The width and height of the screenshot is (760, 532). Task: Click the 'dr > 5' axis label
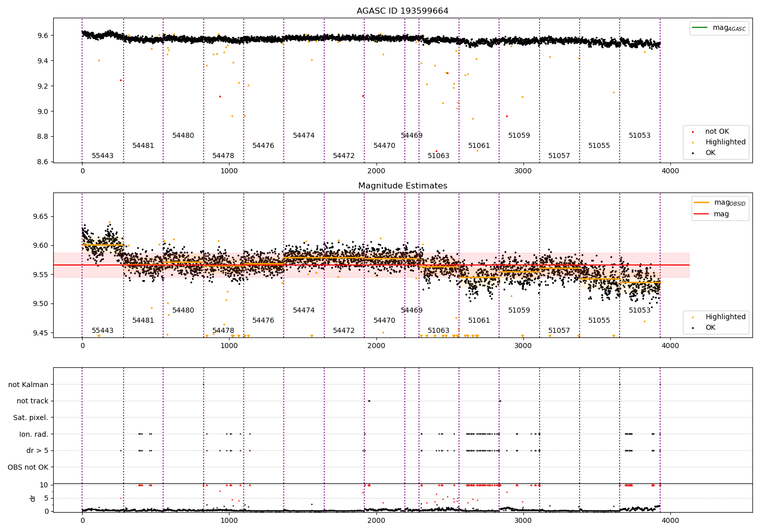coord(37,450)
